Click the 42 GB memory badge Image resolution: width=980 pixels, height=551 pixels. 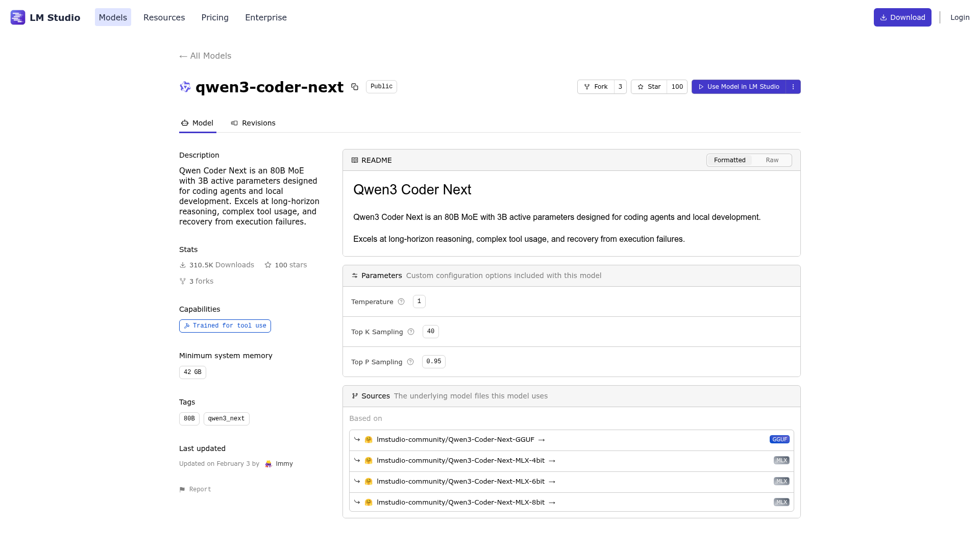pos(192,372)
